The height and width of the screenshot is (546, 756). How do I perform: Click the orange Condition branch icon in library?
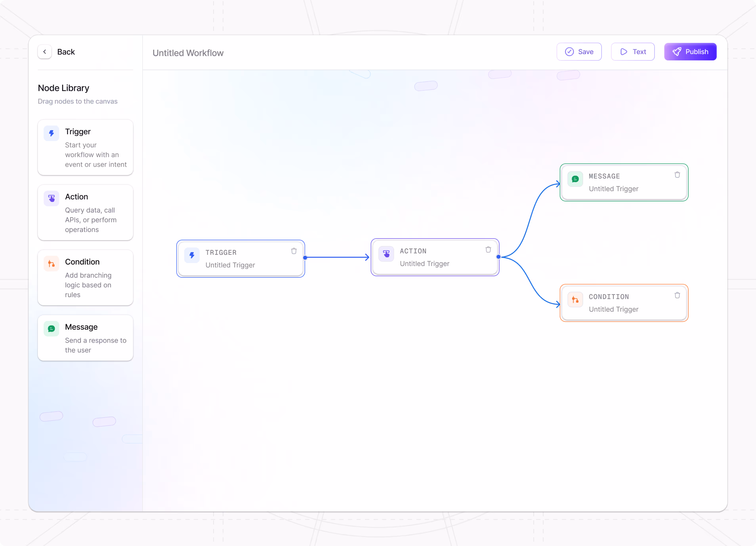51,264
